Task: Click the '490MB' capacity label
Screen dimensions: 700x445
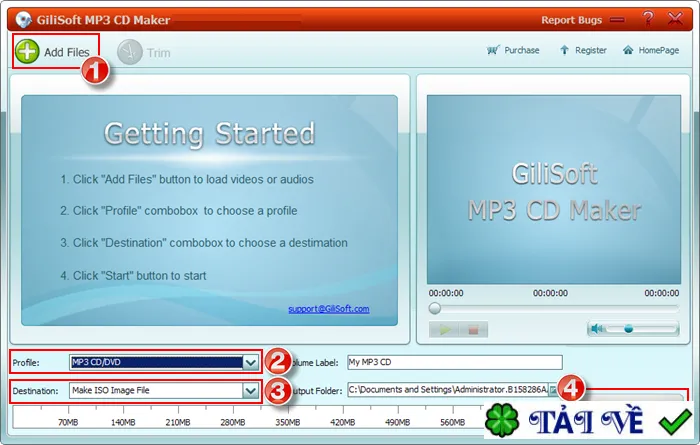Action: 397,422
